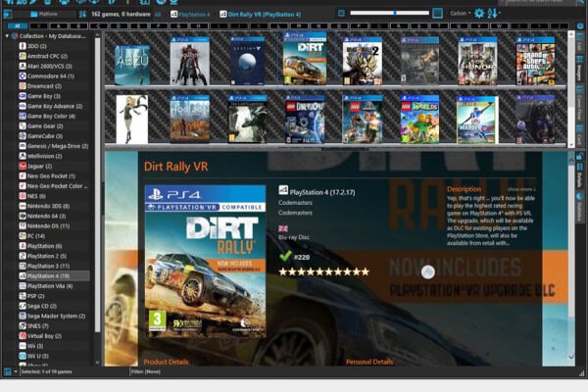Viewport: 588px width, 392px height.
Task: Select the Abzu game cover
Action: [x=132, y=65]
